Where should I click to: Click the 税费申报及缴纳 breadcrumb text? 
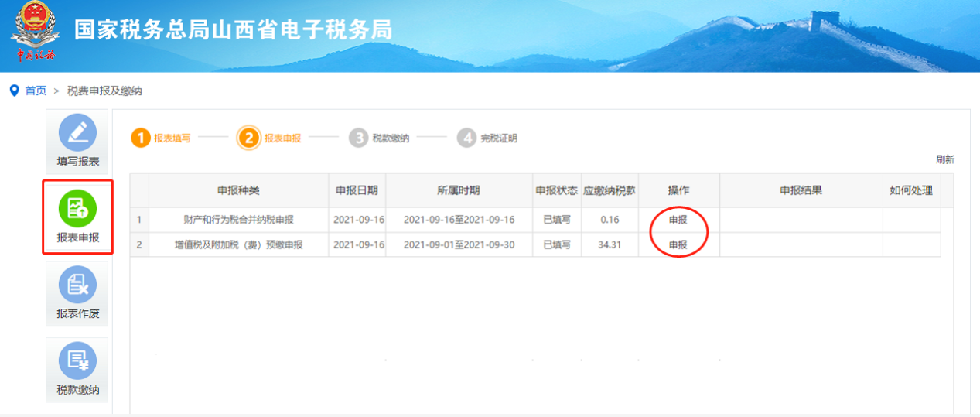click(104, 91)
